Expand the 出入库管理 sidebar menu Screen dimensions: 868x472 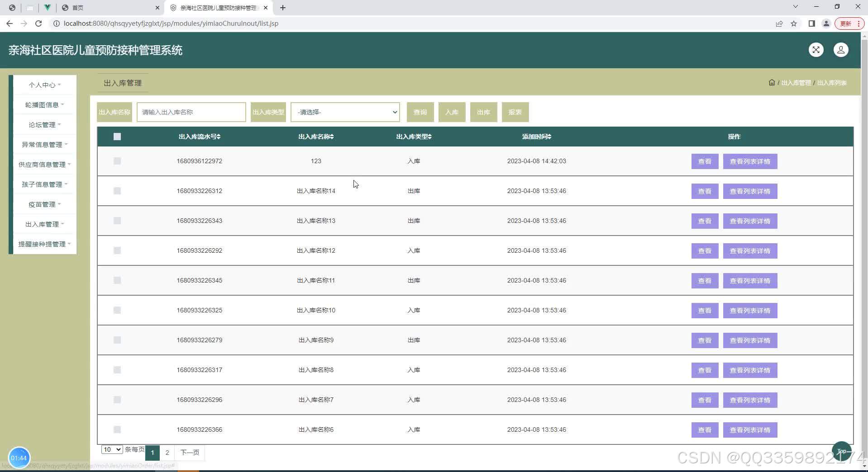(x=44, y=224)
